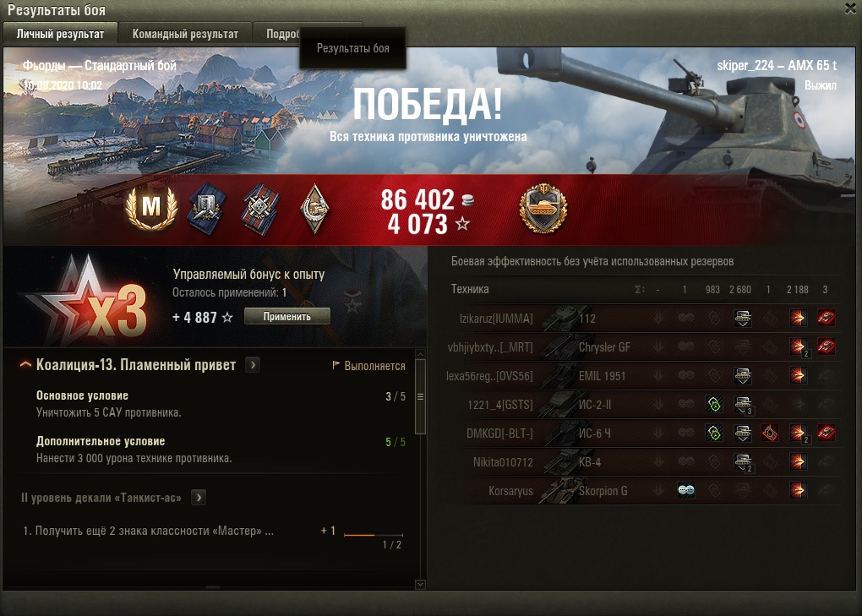This screenshot has width=862, height=616.
Task: Click the red-striped ribbon cross medal
Action: 260,210
